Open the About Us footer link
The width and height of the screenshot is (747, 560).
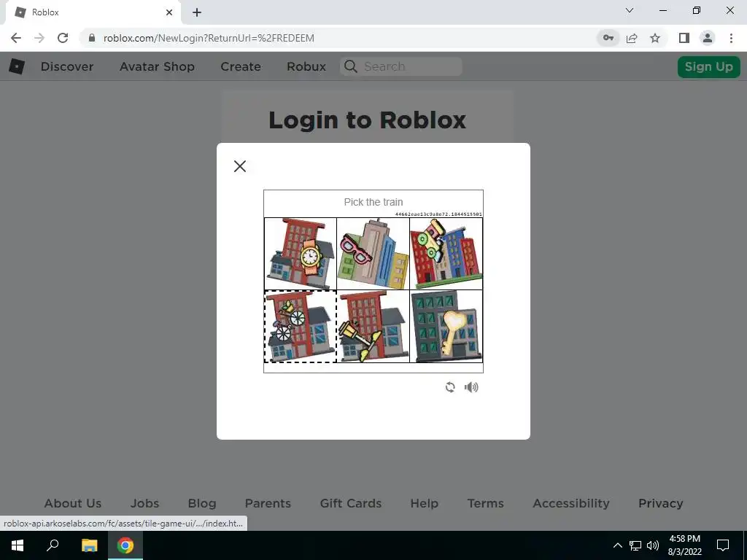tap(73, 503)
